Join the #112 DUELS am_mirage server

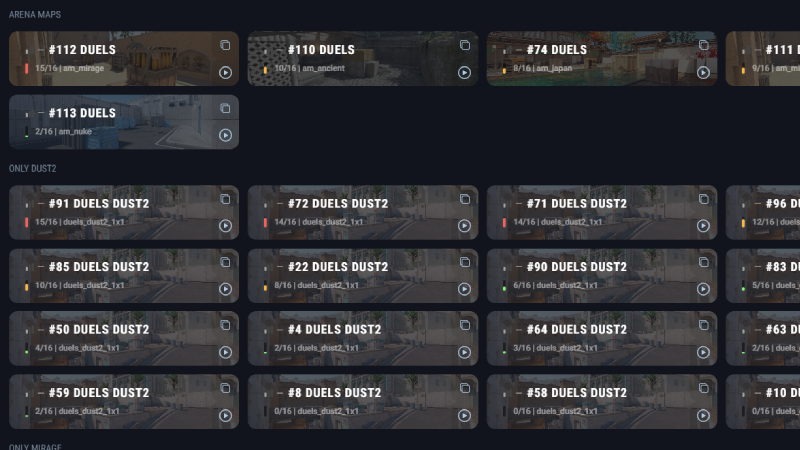click(x=225, y=72)
